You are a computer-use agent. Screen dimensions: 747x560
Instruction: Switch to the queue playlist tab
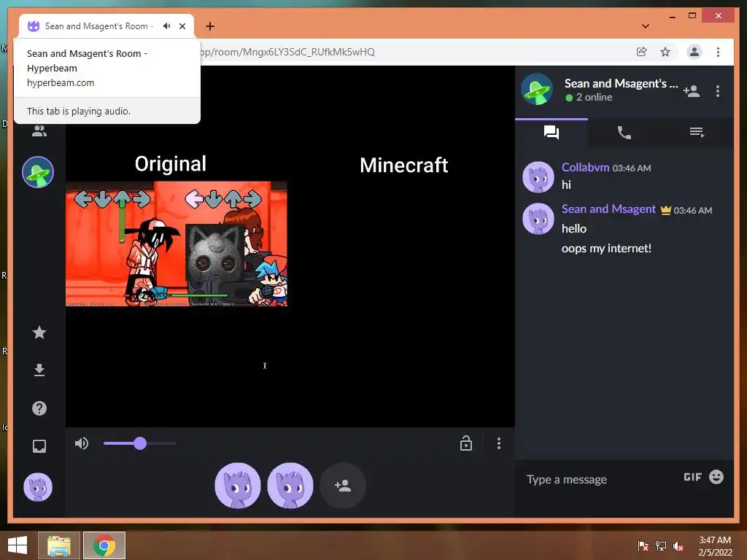(697, 133)
